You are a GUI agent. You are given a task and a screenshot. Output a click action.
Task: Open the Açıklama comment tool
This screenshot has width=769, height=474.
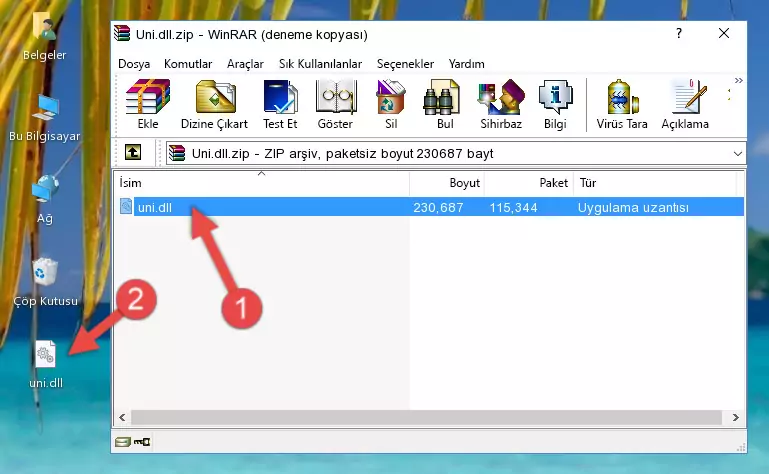(x=685, y=104)
